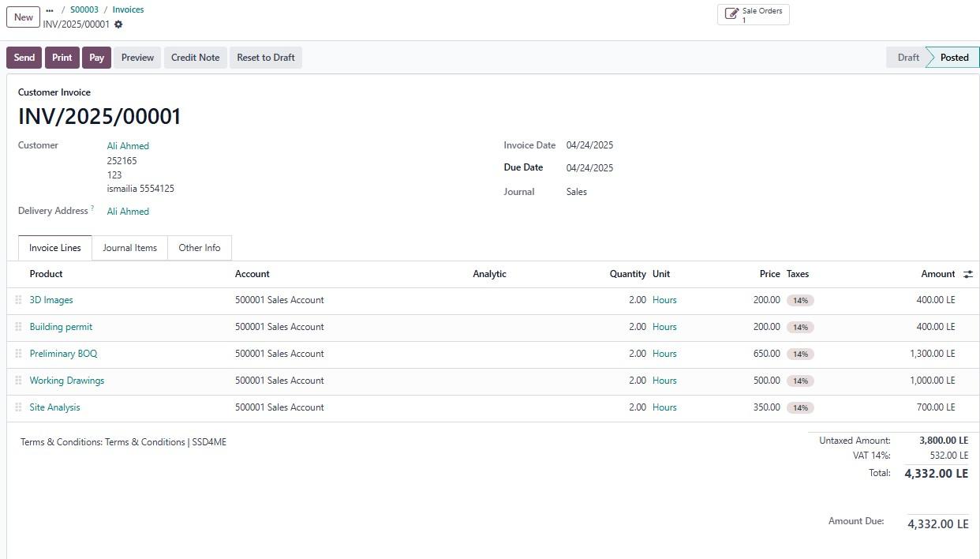Click the 14% tax tag on 3D Images
980x559 pixels.
click(x=800, y=301)
